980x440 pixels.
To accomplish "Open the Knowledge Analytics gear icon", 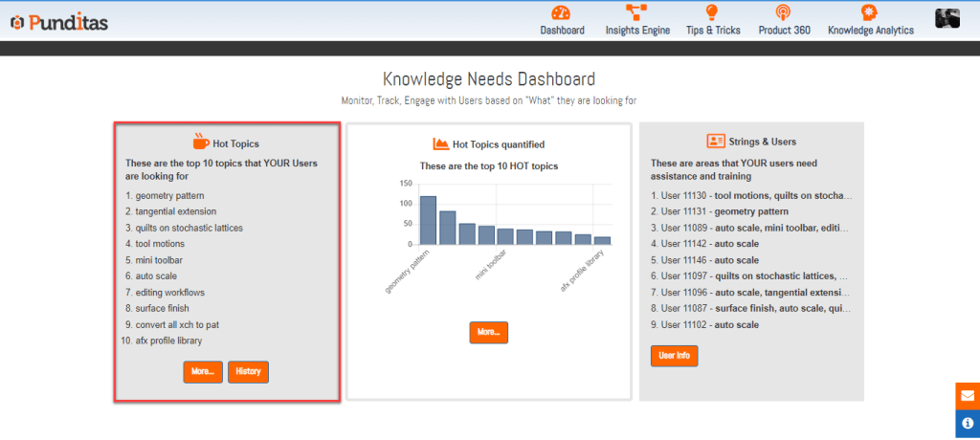I will [870, 12].
